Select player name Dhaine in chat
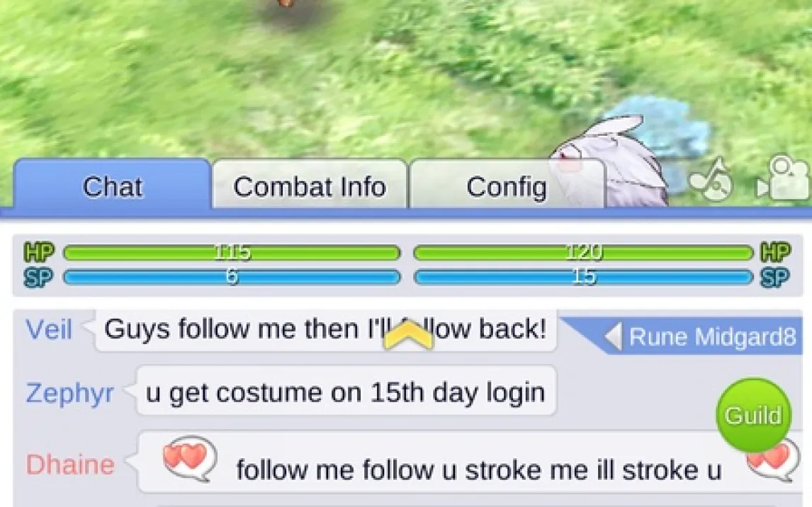The height and width of the screenshot is (507, 812). (x=70, y=464)
